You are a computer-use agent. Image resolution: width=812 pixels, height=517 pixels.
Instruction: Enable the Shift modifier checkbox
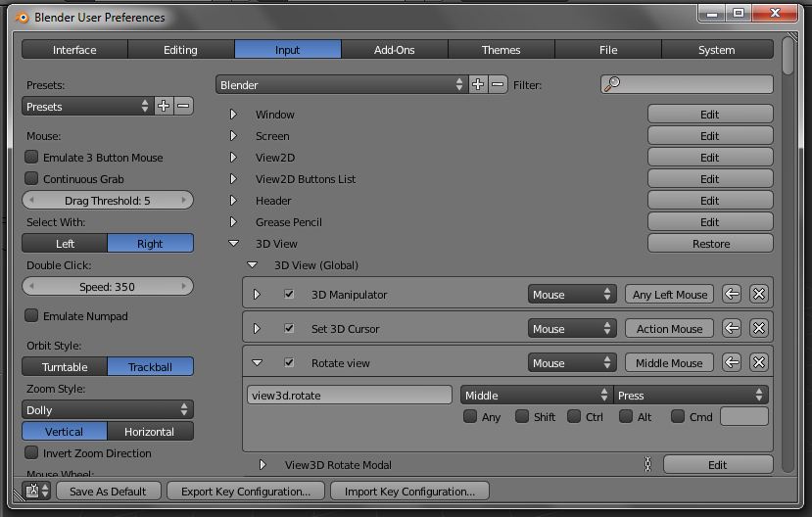[522, 416]
